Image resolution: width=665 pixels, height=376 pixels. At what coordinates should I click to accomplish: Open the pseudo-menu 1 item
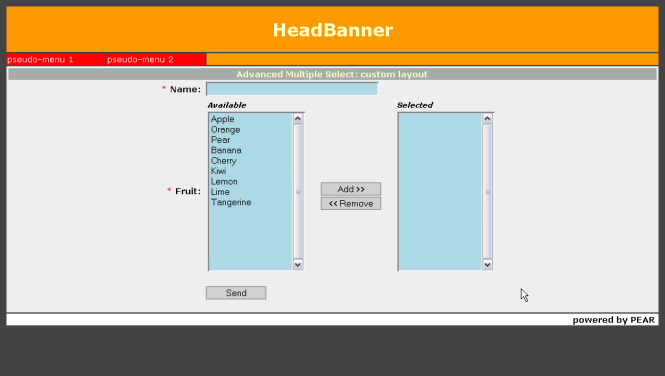(x=56, y=59)
